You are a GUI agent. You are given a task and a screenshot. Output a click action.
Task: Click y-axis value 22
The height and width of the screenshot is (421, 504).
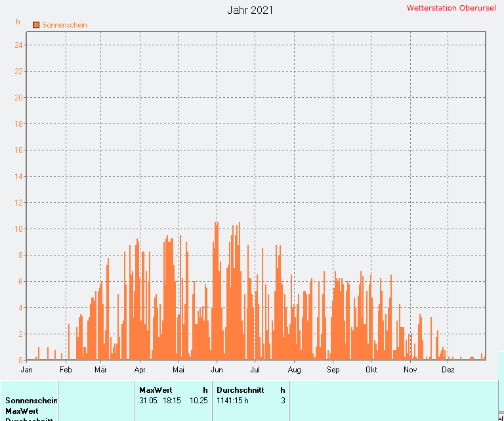click(x=18, y=72)
